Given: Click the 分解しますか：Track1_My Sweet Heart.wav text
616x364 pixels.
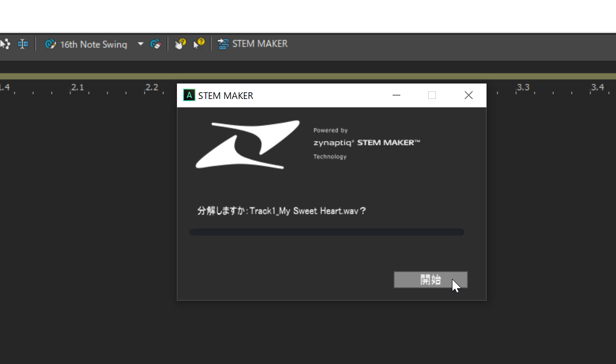Looking at the screenshot, I should (x=282, y=211).
